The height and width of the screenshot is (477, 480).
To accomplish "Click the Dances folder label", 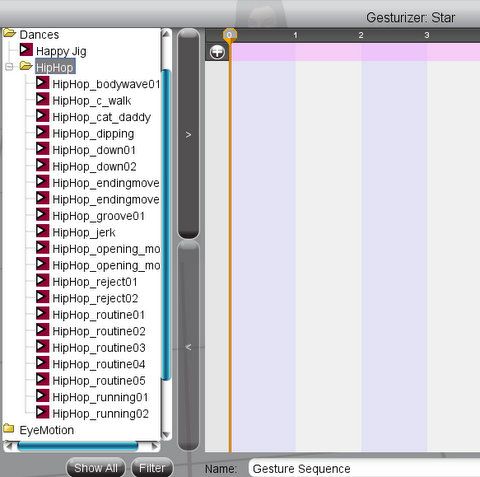I will [39, 35].
